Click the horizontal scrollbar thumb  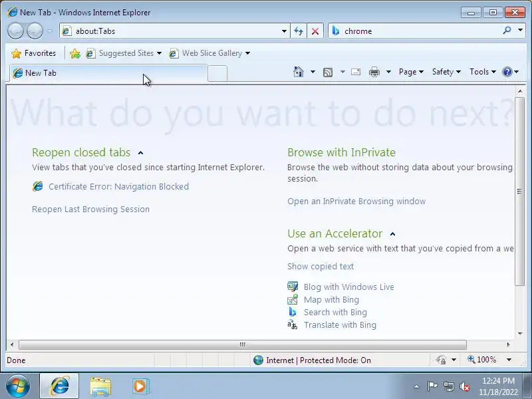(x=243, y=344)
